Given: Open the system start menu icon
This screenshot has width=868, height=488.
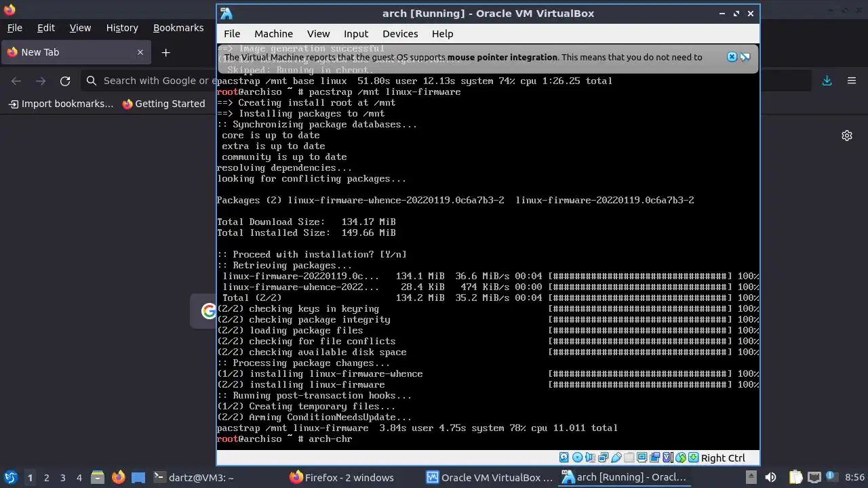Looking at the screenshot, I should click(x=10, y=477).
